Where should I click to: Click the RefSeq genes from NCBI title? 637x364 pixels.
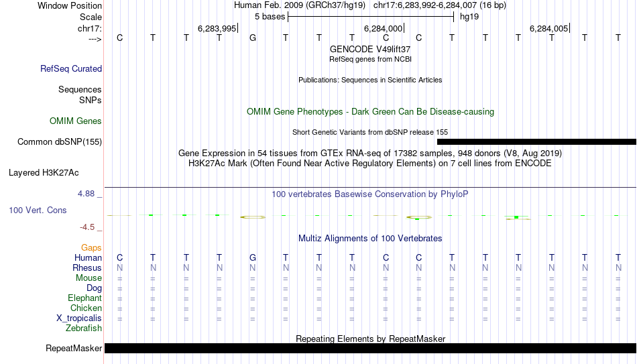click(370, 59)
